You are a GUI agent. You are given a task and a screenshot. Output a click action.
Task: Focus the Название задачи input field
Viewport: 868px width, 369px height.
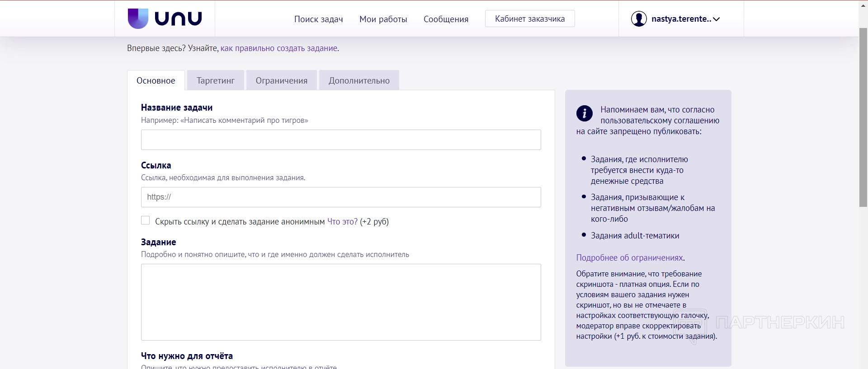(x=341, y=140)
